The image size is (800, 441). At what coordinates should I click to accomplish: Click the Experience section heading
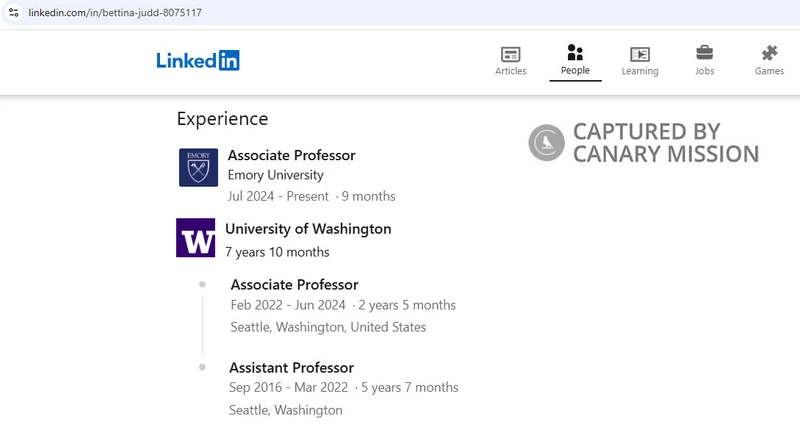[222, 119]
